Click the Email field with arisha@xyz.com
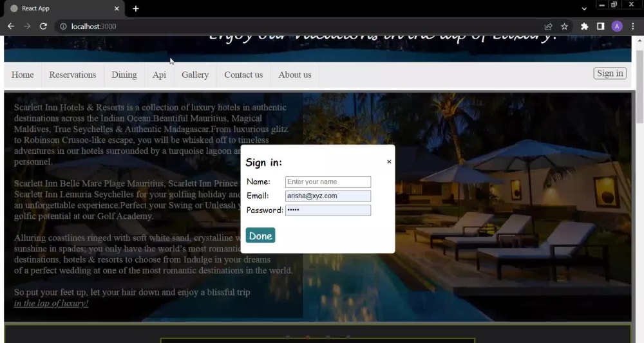 pyautogui.click(x=328, y=196)
